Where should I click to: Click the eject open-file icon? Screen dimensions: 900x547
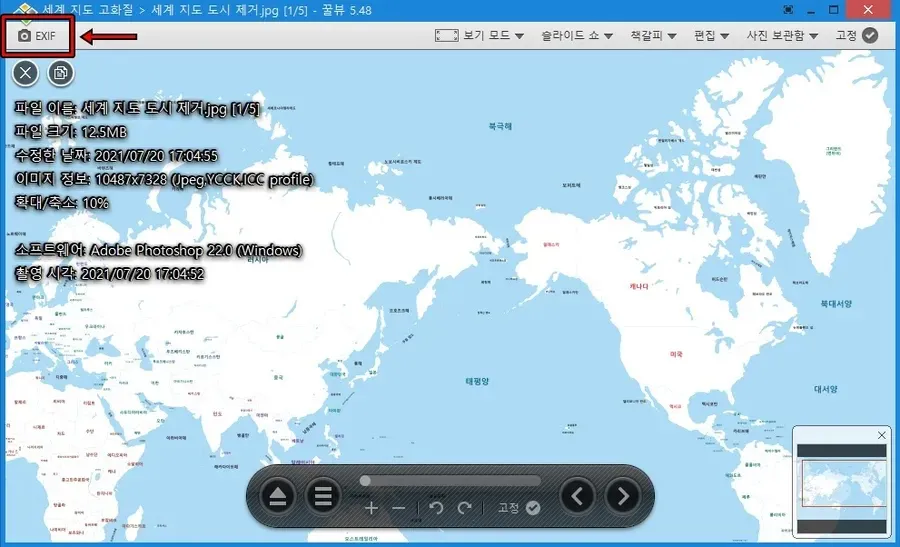278,496
